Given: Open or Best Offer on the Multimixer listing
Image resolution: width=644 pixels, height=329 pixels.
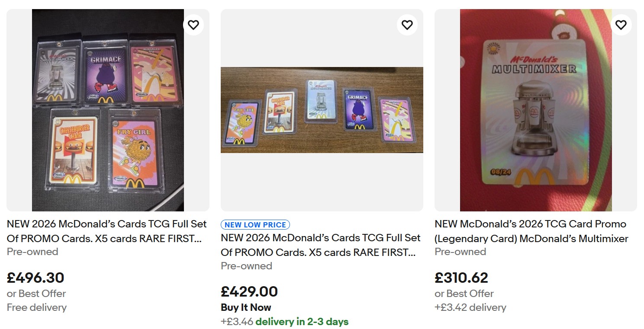Looking at the screenshot, I should [464, 294].
